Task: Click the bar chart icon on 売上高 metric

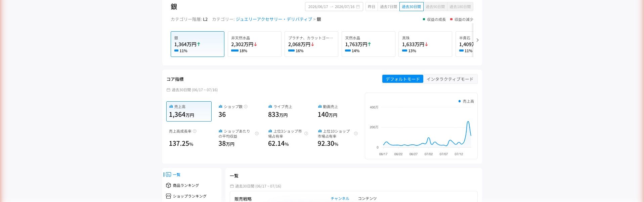Action: pyautogui.click(x=171, y=106)
